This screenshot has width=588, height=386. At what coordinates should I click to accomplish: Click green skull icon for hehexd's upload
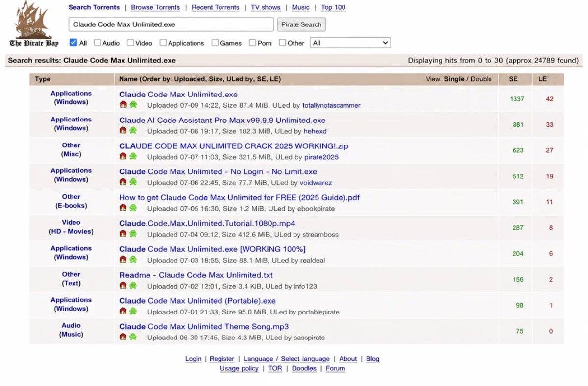pos(133,131)
